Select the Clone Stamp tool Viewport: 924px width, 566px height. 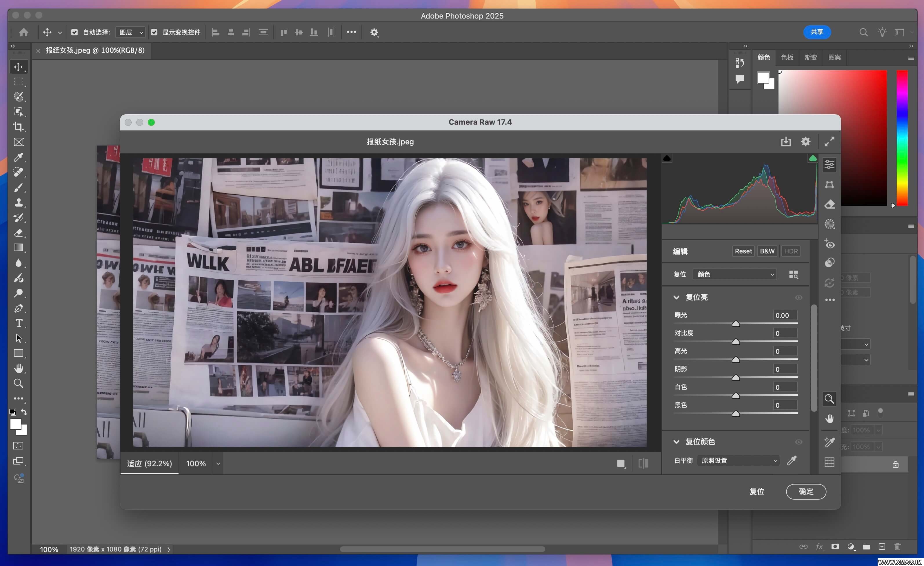click(x=18, y=203)
